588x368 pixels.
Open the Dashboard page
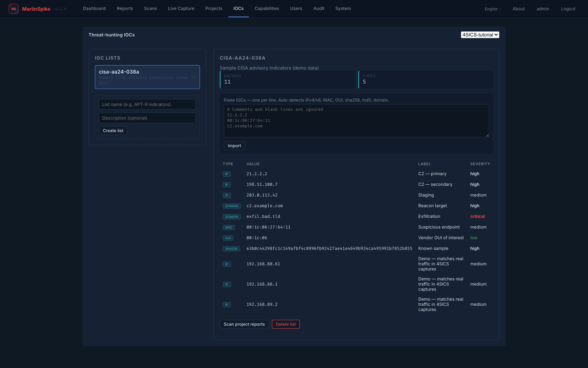coord(94,8)
